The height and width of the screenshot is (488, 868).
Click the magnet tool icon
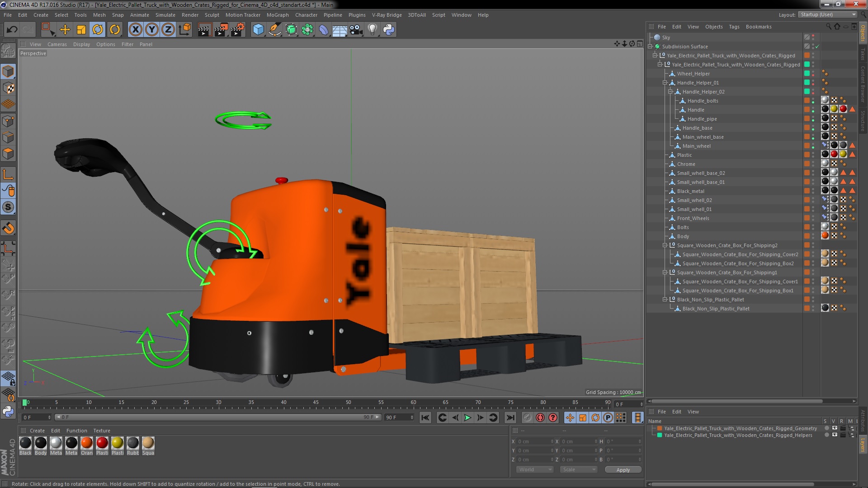[8, 228]
